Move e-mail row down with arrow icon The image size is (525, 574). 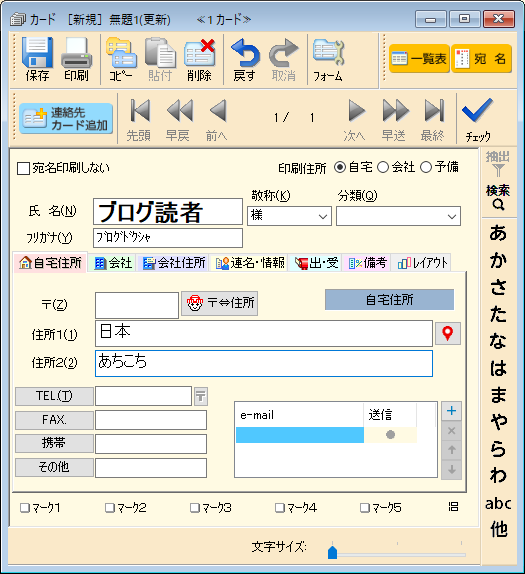(x=451, y=469)
